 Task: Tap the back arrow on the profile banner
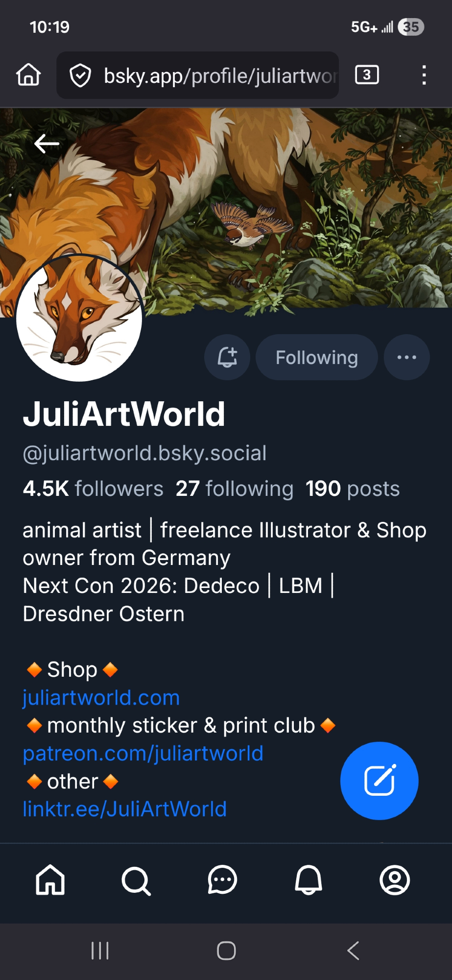point(47,144)
